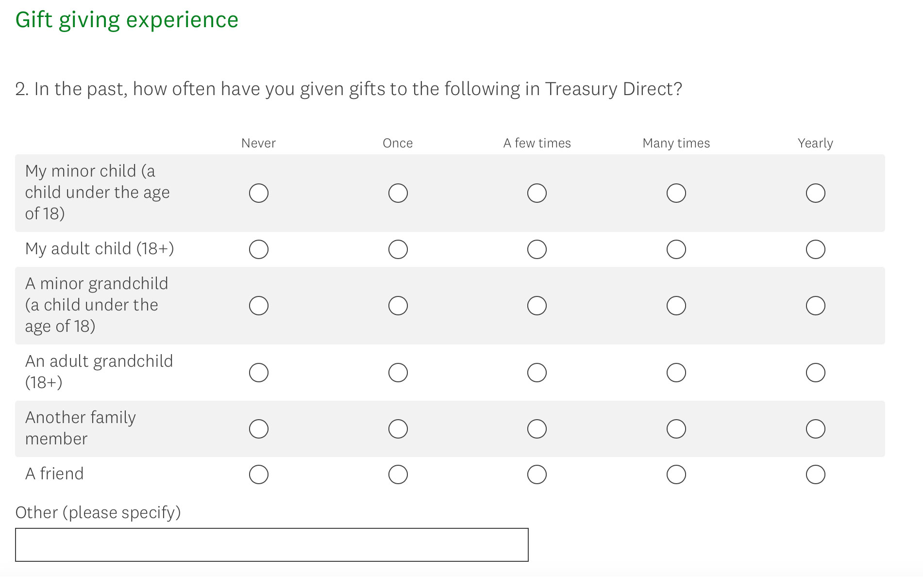Select Never for Another family member
This screenshot has width=923, height=588.
click(x=258, y=429)
